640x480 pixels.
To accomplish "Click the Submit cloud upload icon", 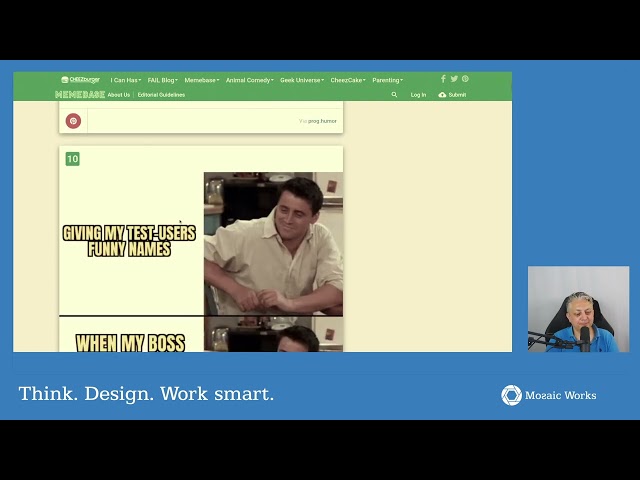I will (x=442, y=95).
